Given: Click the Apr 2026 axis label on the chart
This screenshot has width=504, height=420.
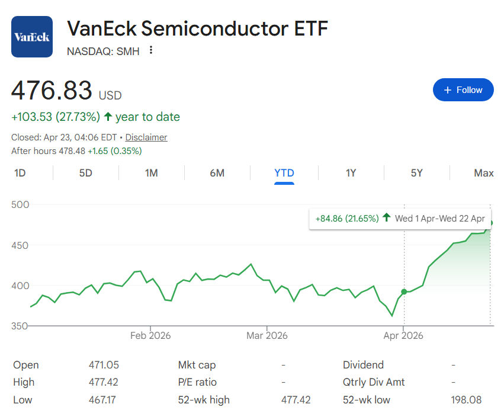Looking at the screenshot, I should click(x=403, y=335).
